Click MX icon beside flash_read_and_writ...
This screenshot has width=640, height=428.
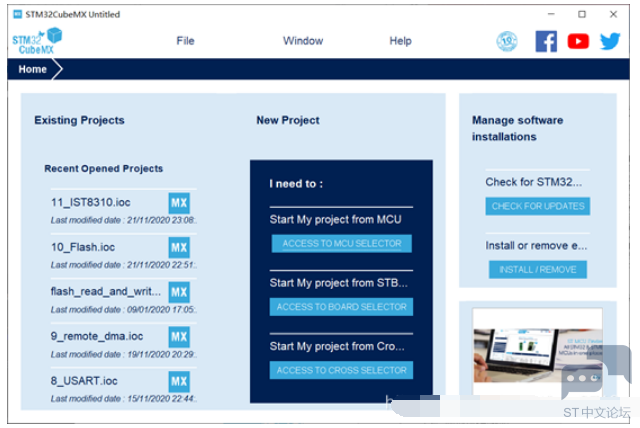[x=179, y=292]
